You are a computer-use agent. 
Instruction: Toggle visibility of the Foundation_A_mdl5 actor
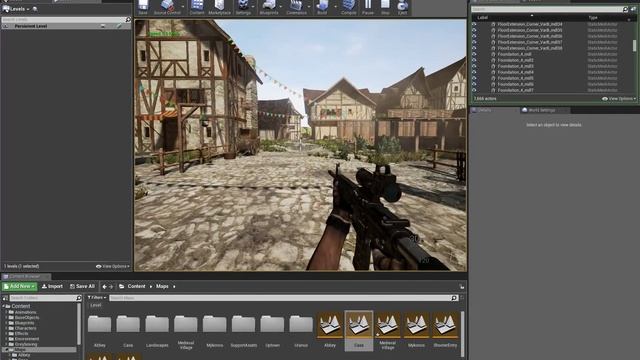(x=474, y=78)
